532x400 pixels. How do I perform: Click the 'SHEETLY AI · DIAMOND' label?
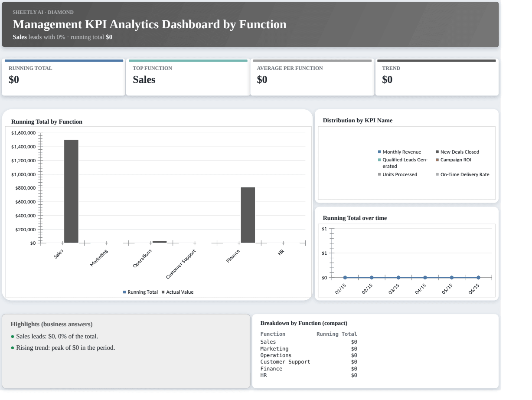coord(43,12)
